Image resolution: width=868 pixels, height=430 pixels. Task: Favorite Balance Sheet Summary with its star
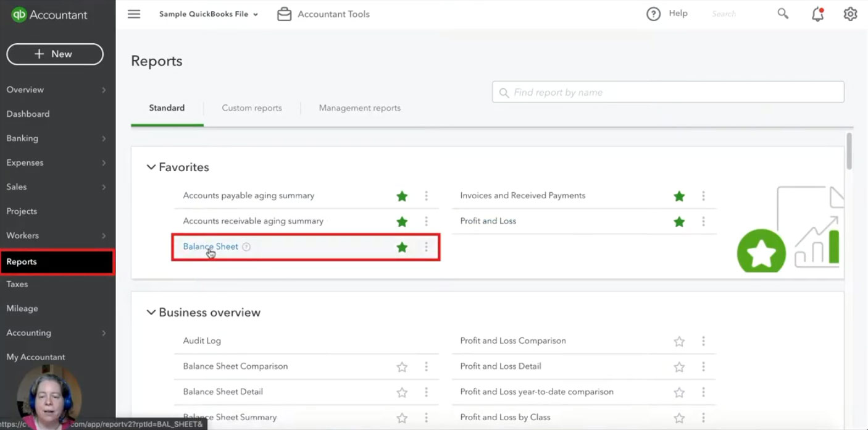click(x=402, y=418)
